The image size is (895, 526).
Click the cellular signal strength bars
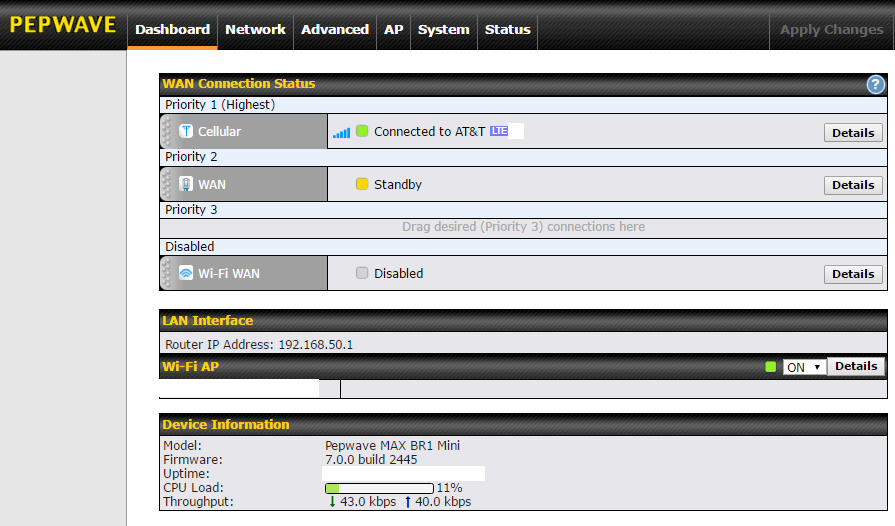point(342,132)
